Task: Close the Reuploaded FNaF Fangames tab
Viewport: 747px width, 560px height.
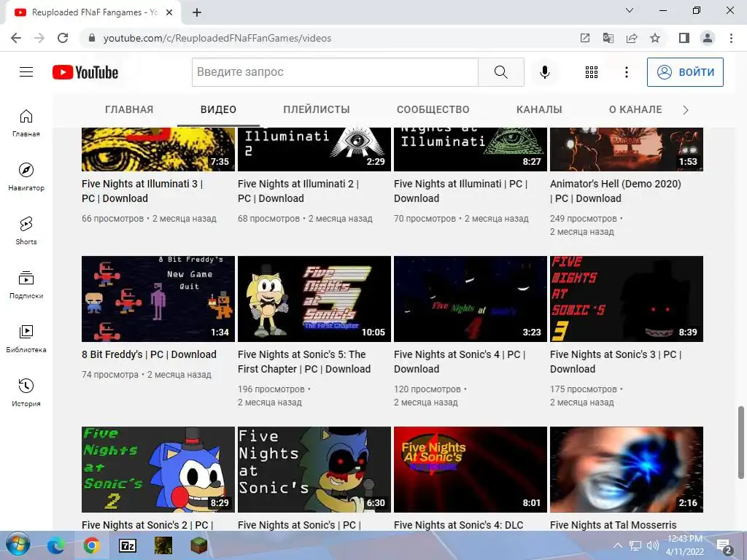Action: (169, 12)
